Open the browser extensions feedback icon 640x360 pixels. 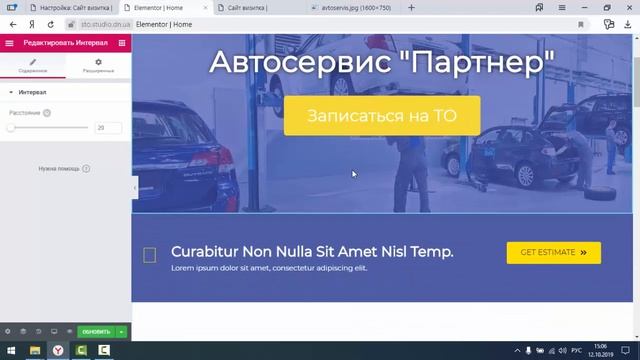[x=609, y=24]
